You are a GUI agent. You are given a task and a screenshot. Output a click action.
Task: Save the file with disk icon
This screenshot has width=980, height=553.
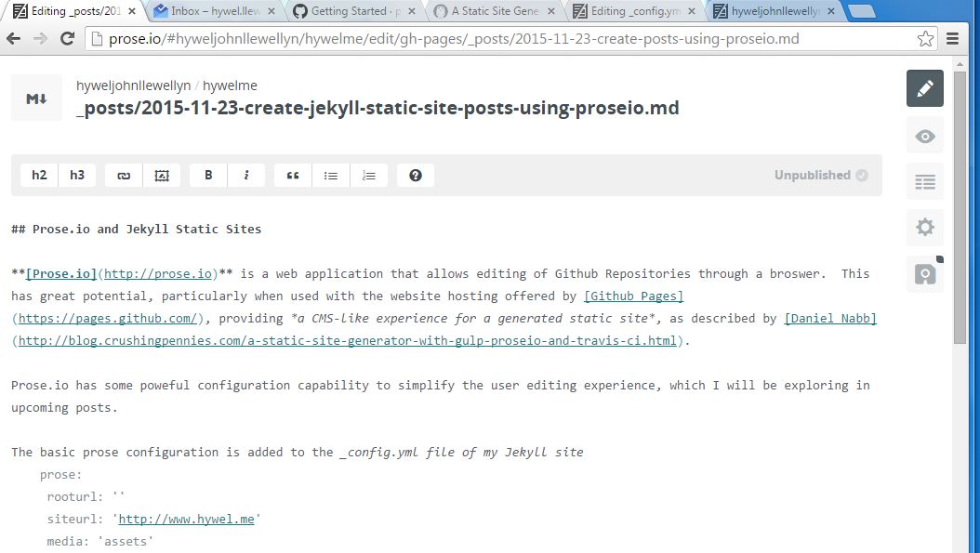point(925,273)
